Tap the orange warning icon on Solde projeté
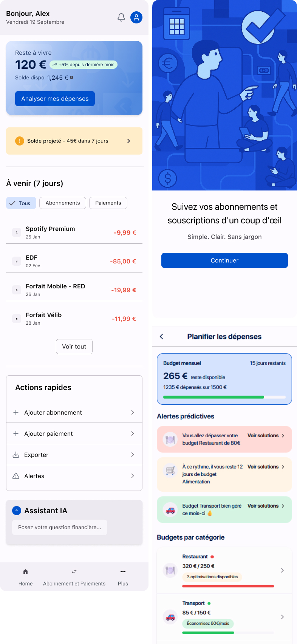This screenshot has height=644, width=297. (x=20, y=141)
